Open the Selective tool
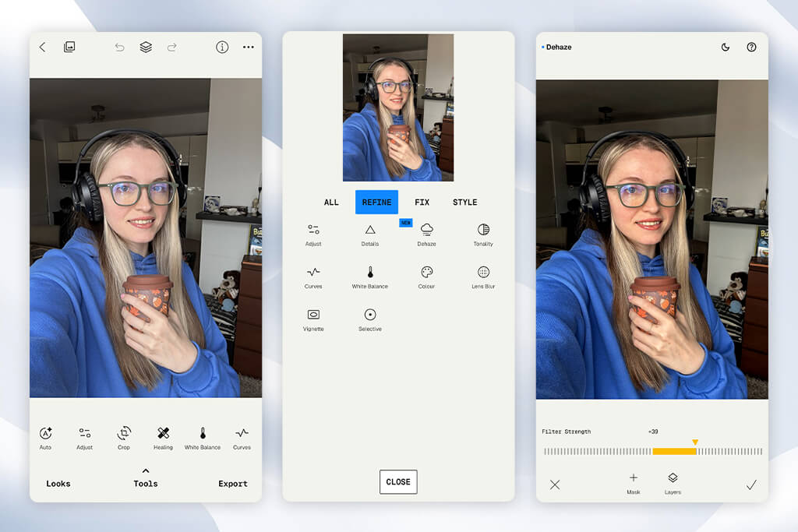Image resolution: width=798 pixels, height=532 pixels. 370,320
